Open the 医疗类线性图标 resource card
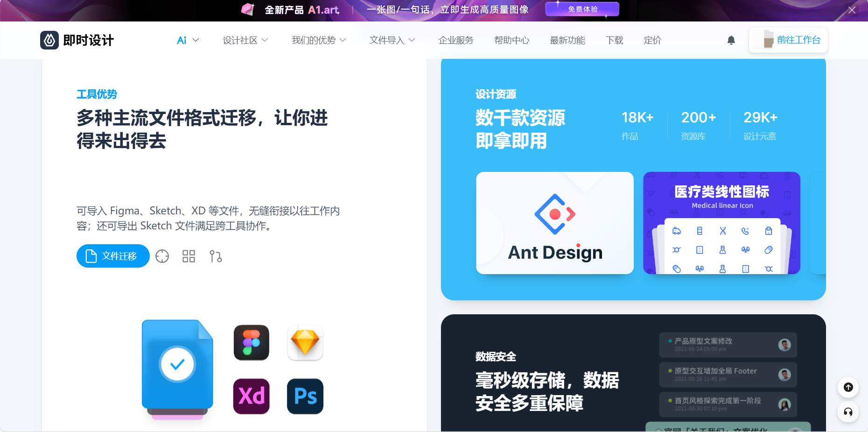This screenshot has width=868, height=432. 721,223
